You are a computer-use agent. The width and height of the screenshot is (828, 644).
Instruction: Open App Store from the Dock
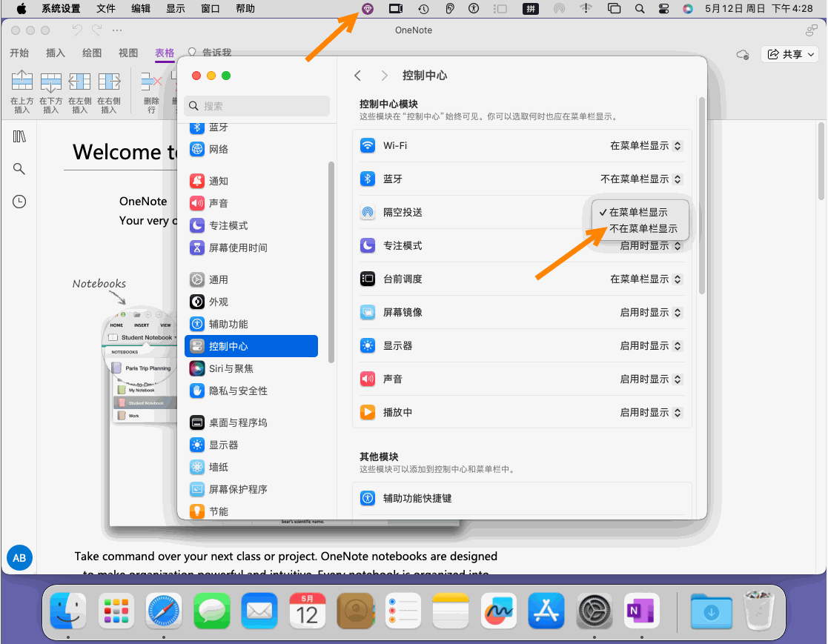[x=546, y=611]
